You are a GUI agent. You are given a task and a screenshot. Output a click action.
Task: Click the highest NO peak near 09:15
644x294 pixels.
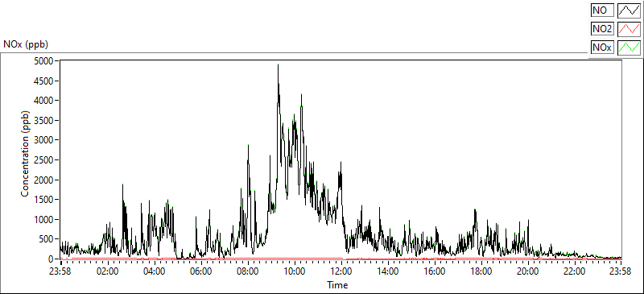278,65
